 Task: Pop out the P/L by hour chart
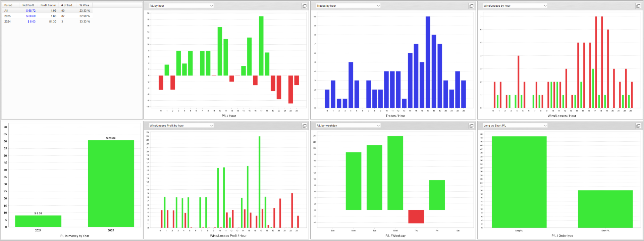pos(304,6)
